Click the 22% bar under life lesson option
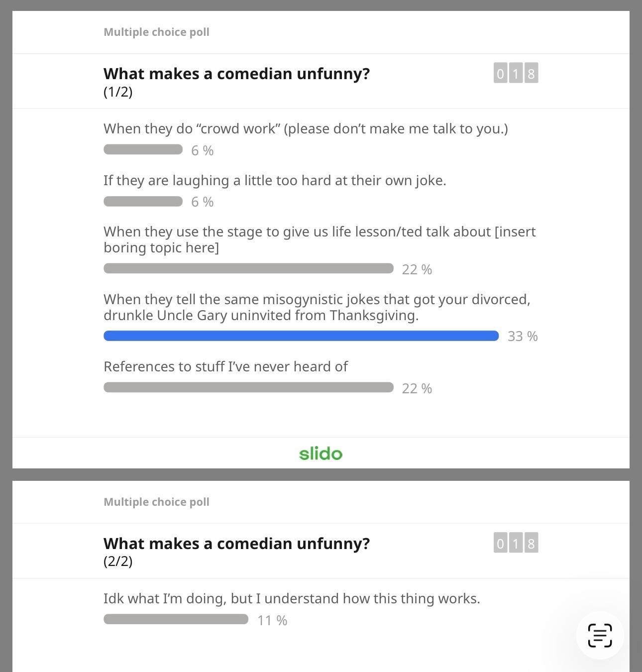The image size is (642, 672). click(x=248, y=269)
